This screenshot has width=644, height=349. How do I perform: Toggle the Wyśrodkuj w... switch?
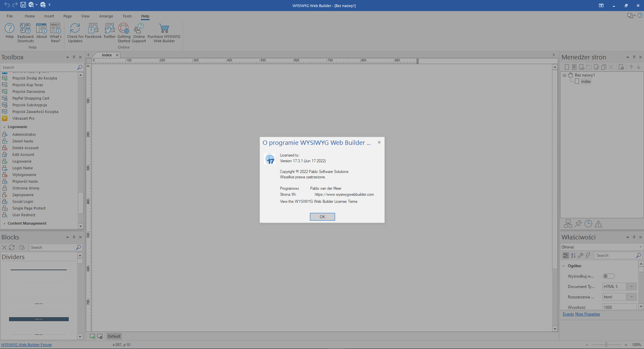[x=608, y=276]
